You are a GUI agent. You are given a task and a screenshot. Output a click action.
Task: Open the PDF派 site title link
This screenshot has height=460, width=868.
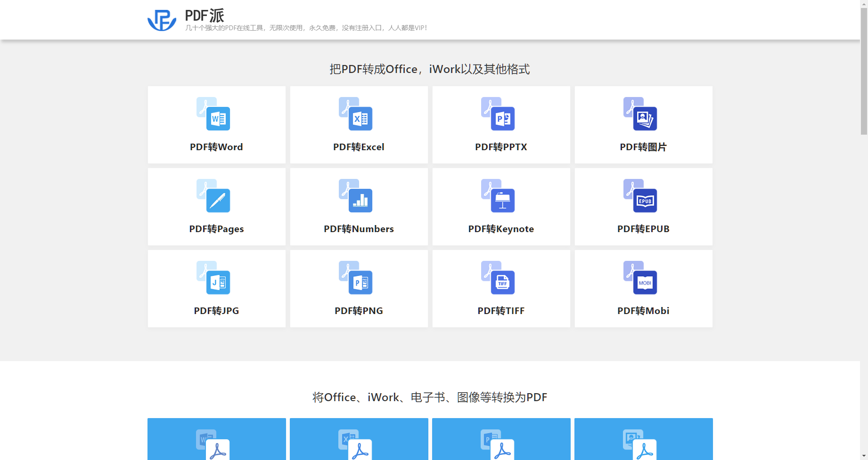click(205, 16)
